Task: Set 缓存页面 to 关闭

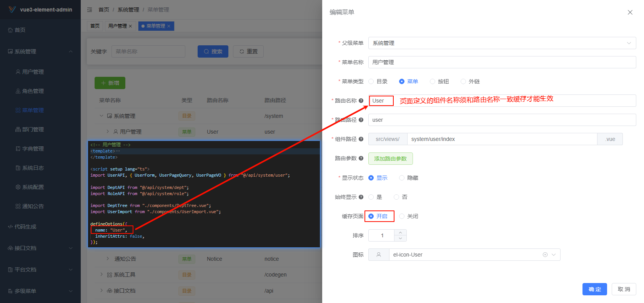Action: pos(402,216)
